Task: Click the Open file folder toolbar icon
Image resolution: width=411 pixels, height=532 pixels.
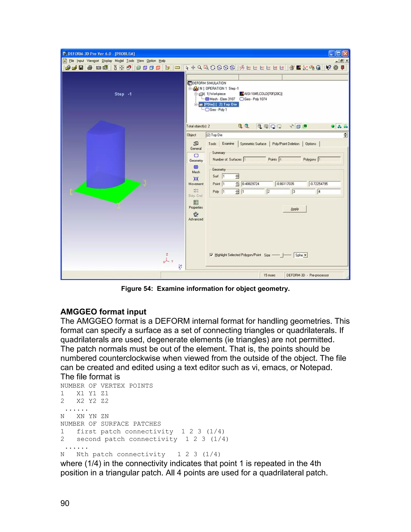Action: [74, 68]
